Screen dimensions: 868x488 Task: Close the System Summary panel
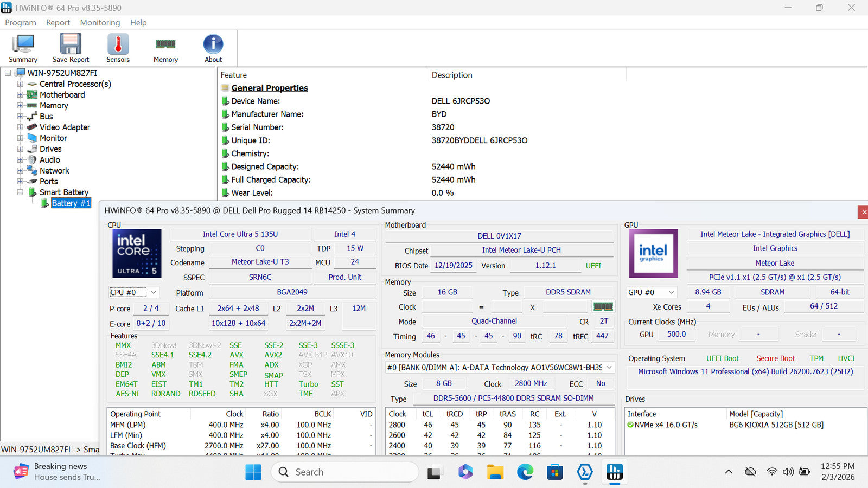pos(863,211)
